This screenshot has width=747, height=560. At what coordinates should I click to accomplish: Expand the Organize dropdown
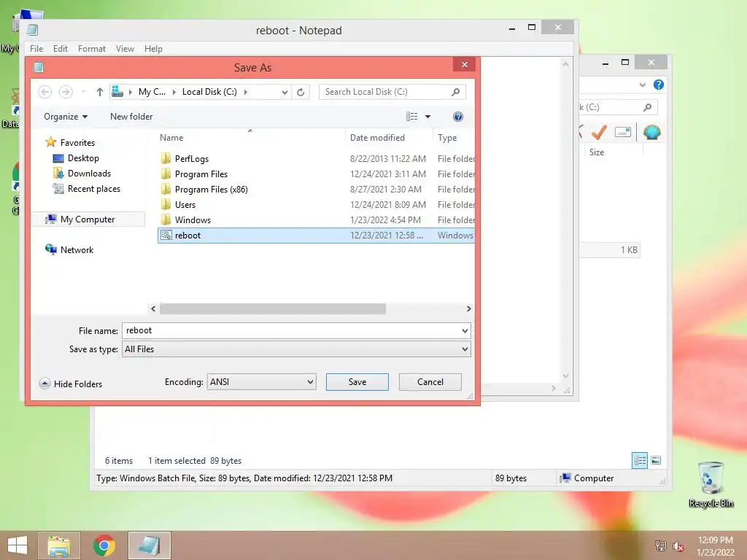point(66,117)
